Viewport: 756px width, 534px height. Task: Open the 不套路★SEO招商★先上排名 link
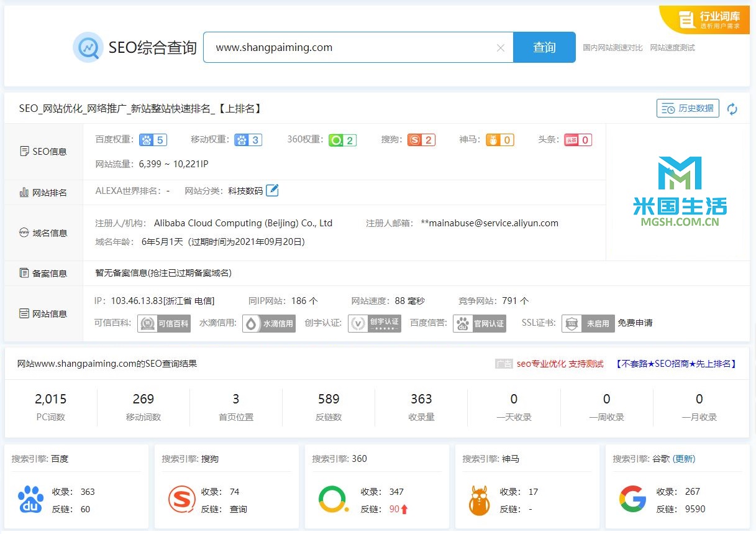coord(676,364)
